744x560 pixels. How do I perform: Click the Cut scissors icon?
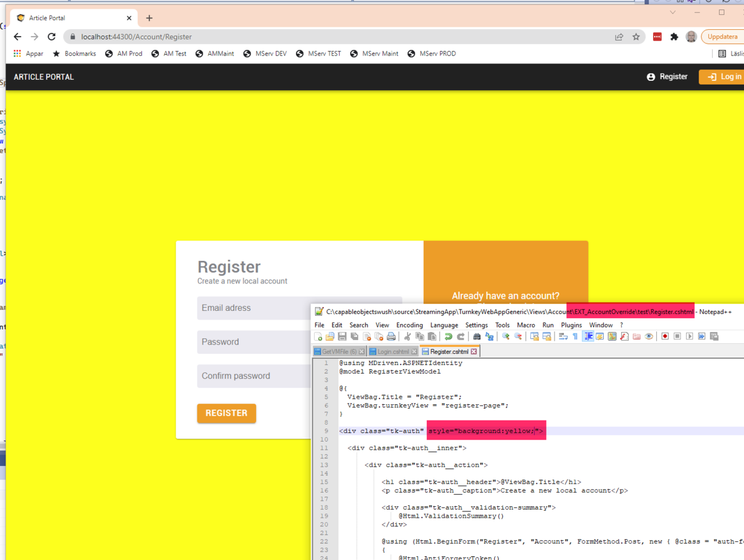pyautogui.click(x=407, y=336)
